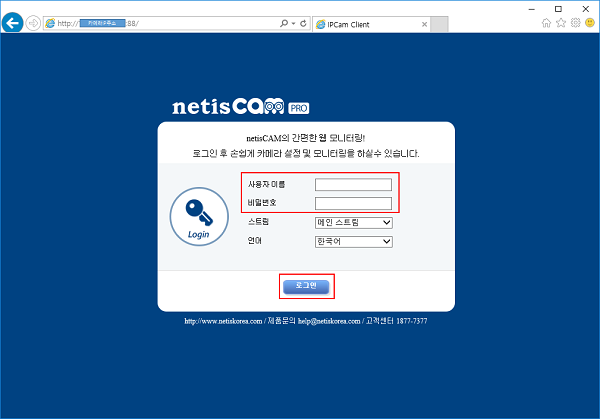Close the browser window
This screenshot has width=600, height=419.
click(x=585, y=9)
